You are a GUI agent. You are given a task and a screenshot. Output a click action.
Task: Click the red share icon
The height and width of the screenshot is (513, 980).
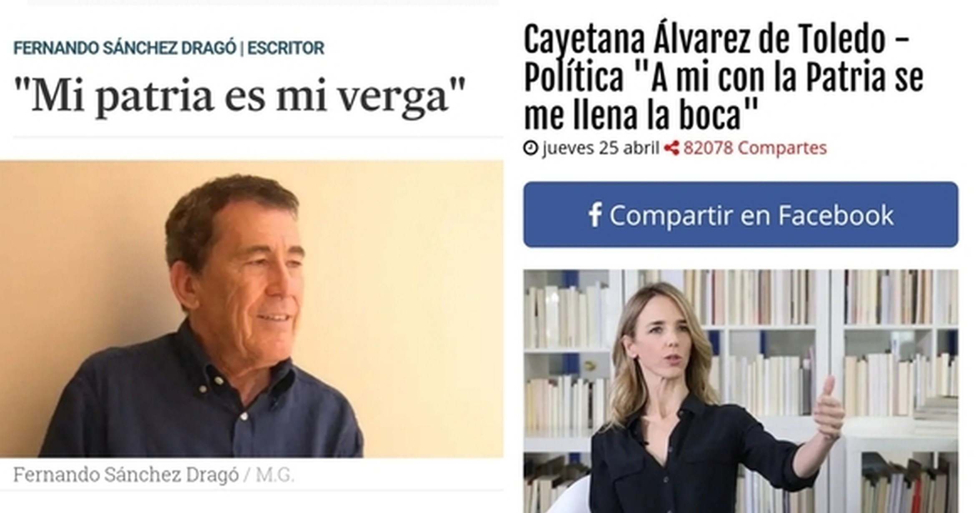[x=671, y=148]
